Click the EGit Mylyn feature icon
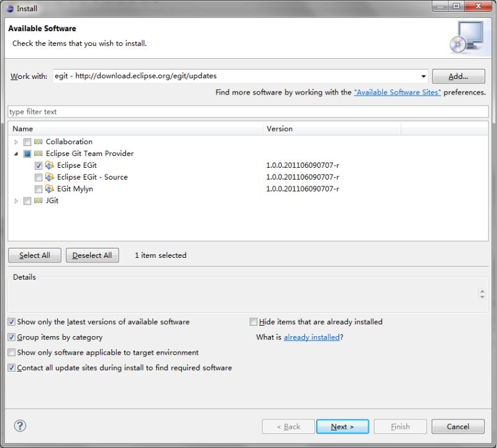Screen dimensions: 497x448 [x=48, y=189]
